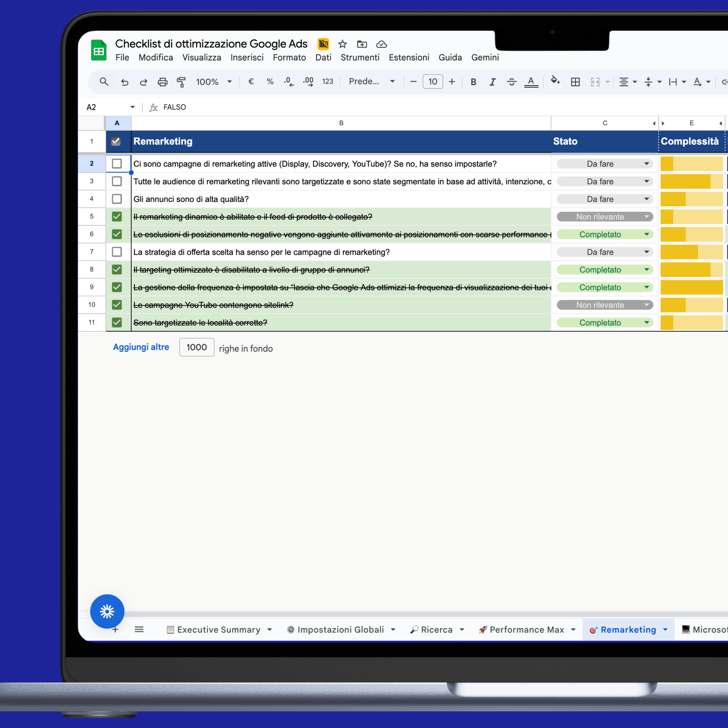Viewport: 728px width, 728px height.
Task: Select the paint format tool
Action: 181,82
